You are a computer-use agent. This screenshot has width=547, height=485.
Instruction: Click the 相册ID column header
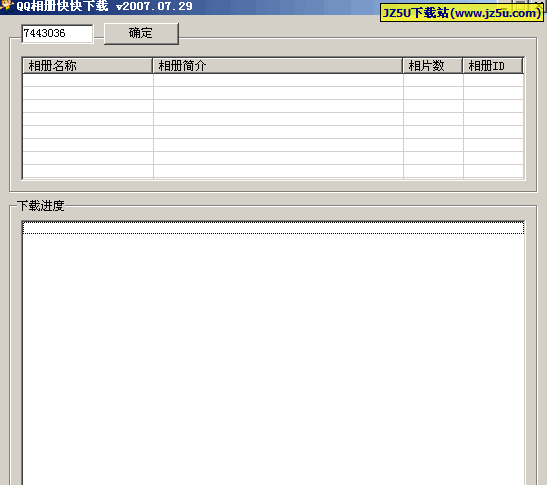tap(493, 66)
